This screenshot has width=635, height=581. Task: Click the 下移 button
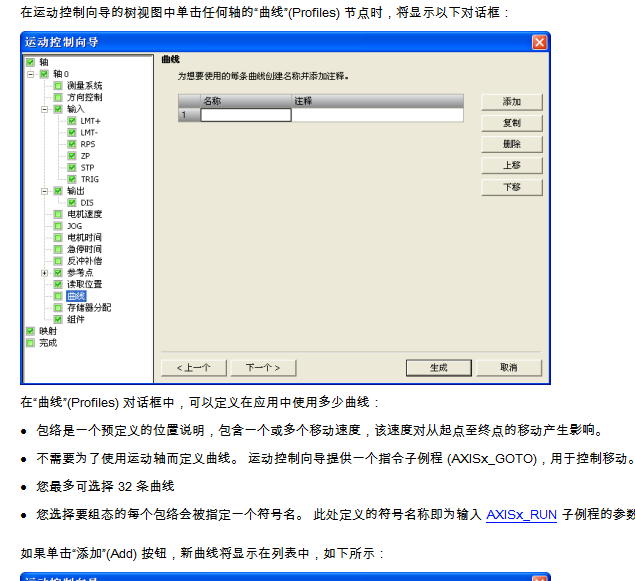coord(511,187)
